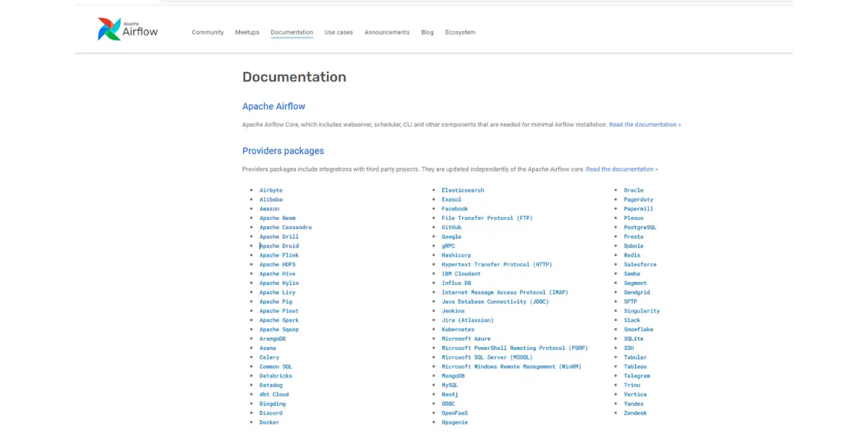The height and width of the screenshot is (434, 868).
Task: Open Apache HDFS provider
Action: click(x=278, y=265)
